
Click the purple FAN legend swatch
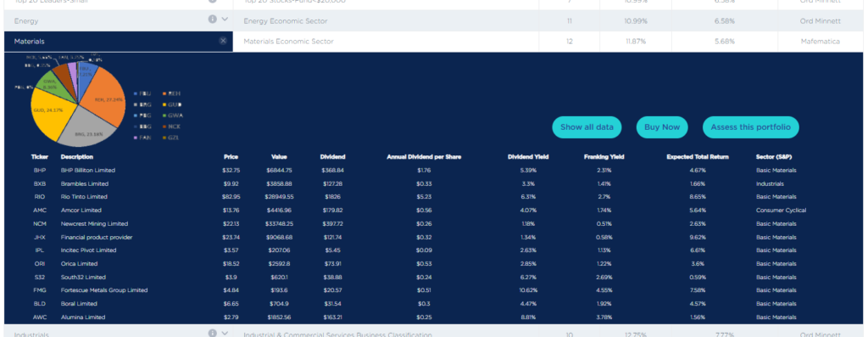point(136,137)
